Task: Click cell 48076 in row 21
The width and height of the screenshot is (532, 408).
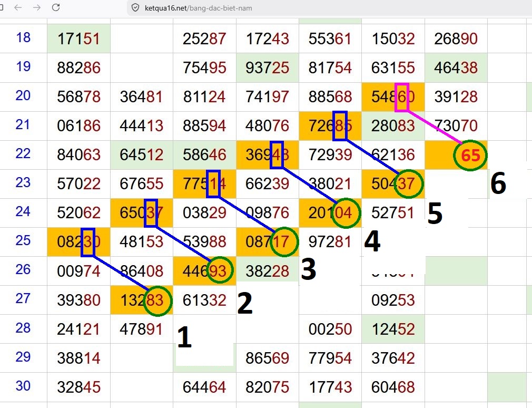Action: click(268, 125)
